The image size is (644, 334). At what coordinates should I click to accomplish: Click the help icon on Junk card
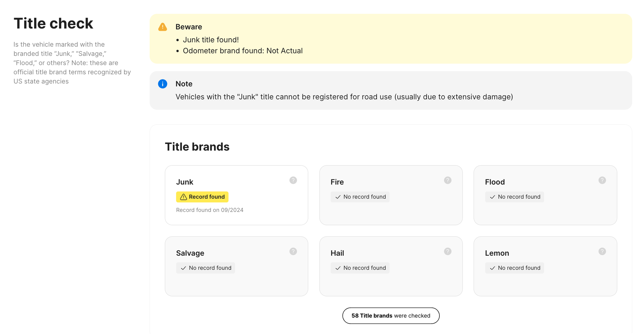pyautogui.click(x=293, y=180)
